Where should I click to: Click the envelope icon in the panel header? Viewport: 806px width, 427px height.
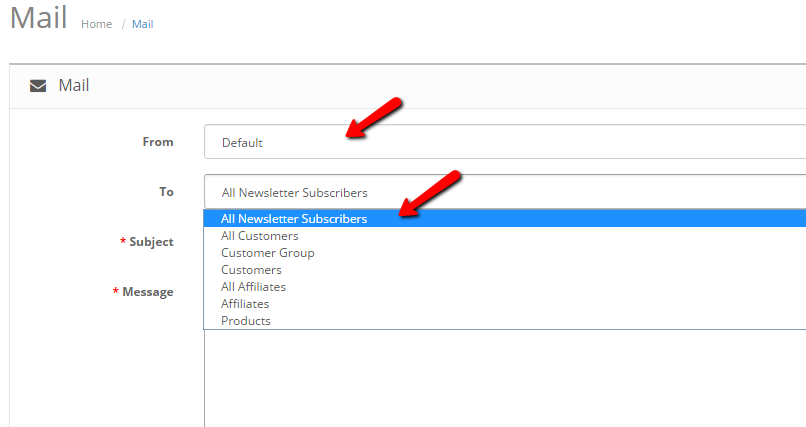pos(38,86)
